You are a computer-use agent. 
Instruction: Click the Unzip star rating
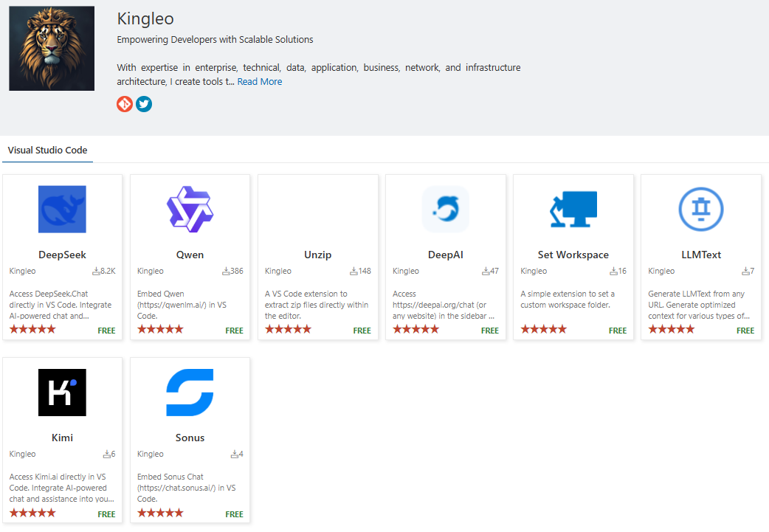(x=288, y=329)
